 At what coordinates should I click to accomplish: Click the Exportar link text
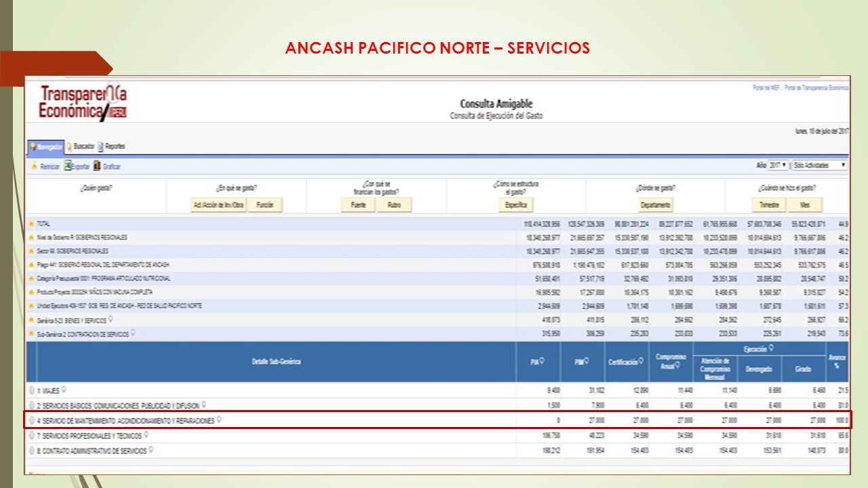(x=81, y=166)
